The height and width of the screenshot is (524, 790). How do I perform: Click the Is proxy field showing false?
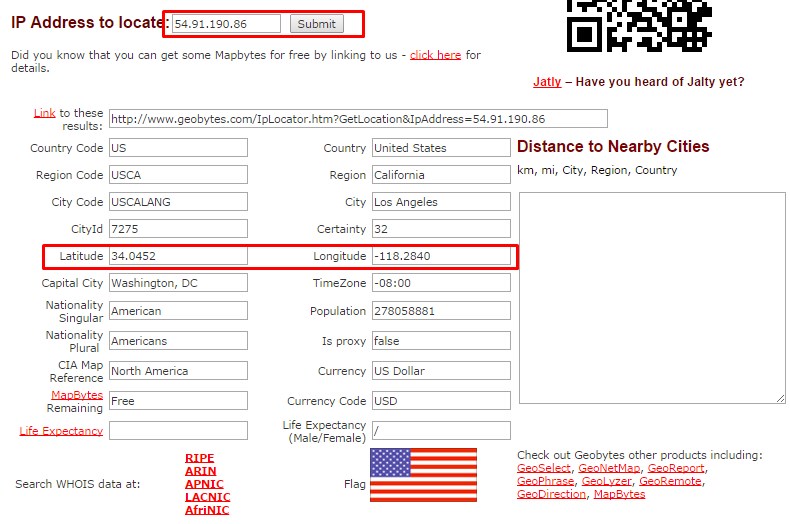(441, 341)
